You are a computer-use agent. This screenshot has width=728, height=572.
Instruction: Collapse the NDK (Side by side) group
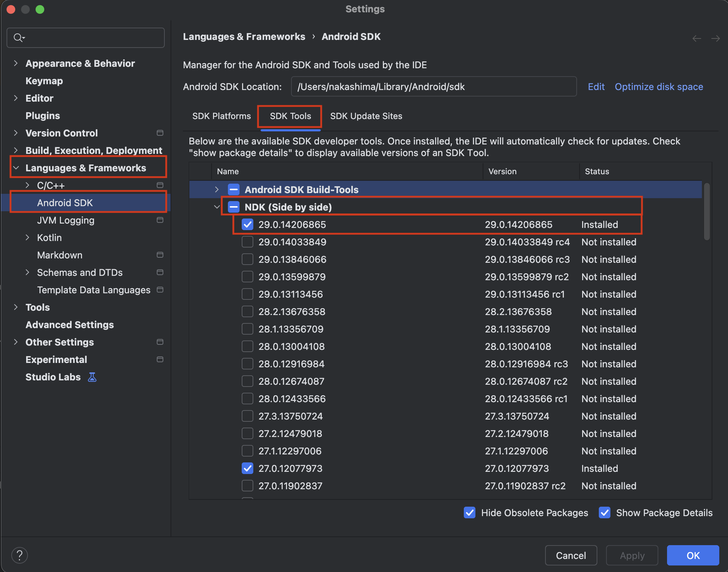[217, 207]
